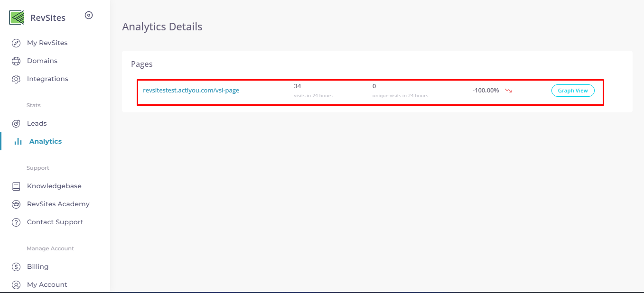Select the Knowledgebase book icon
Image resolution: width=644 pixels, height=293 pixels.
point(17,185)
